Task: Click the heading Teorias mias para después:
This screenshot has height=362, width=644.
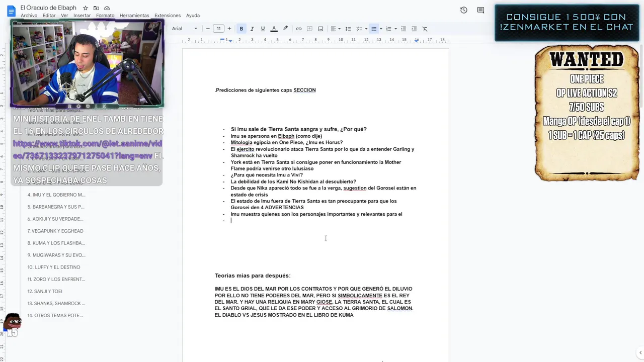Action: (x=253, y=276)
